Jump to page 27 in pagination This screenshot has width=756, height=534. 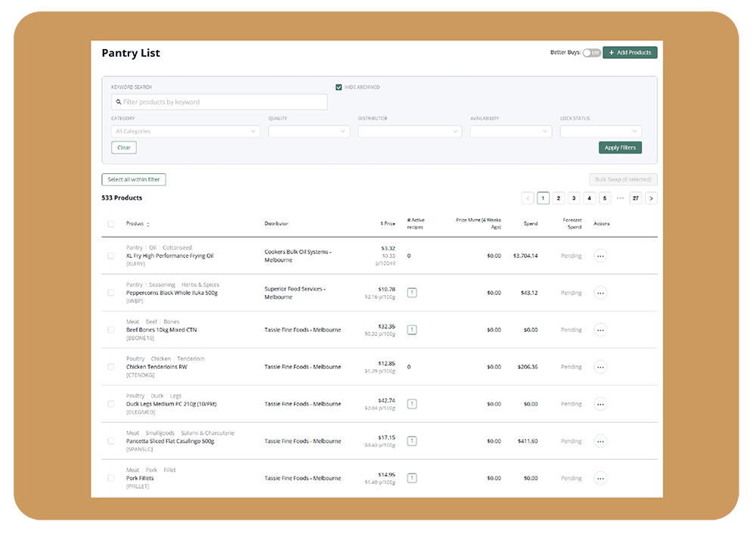[635, 198]
